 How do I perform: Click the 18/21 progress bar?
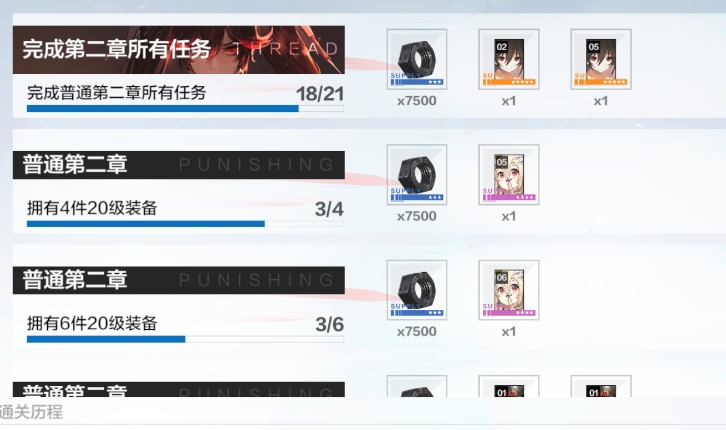pos(185,109)
